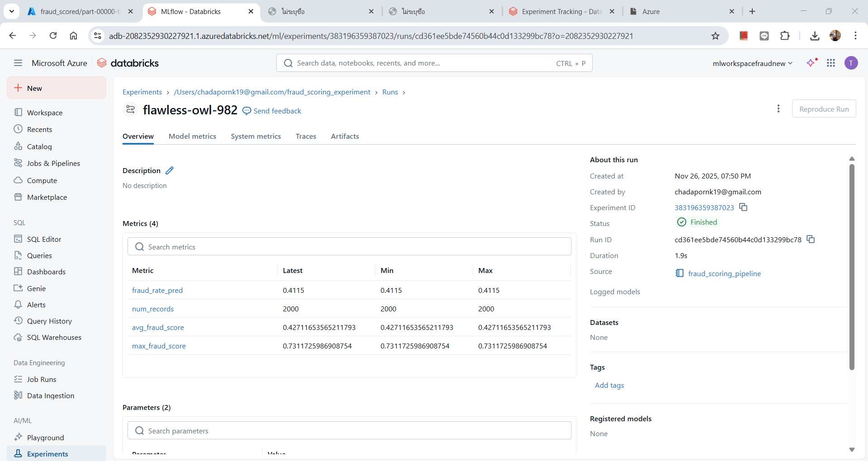868x461 pixels.
Task: Open the sidebar hamburger menu
Action: click(18, 63)
